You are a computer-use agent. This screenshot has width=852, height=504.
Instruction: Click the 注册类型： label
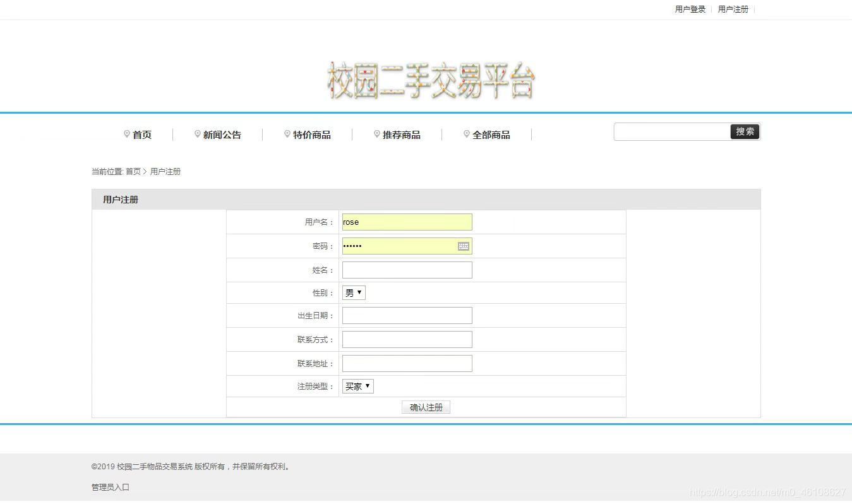[316, 387]
